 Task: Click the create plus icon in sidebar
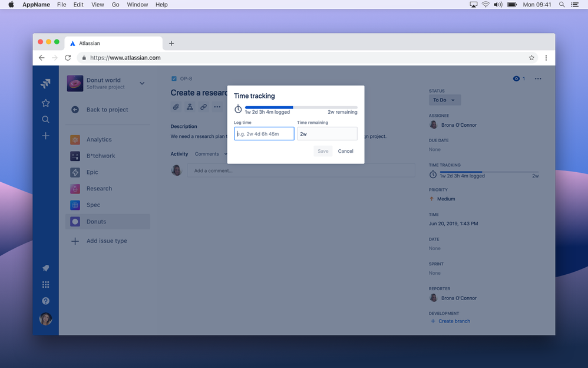pos(46,136)
